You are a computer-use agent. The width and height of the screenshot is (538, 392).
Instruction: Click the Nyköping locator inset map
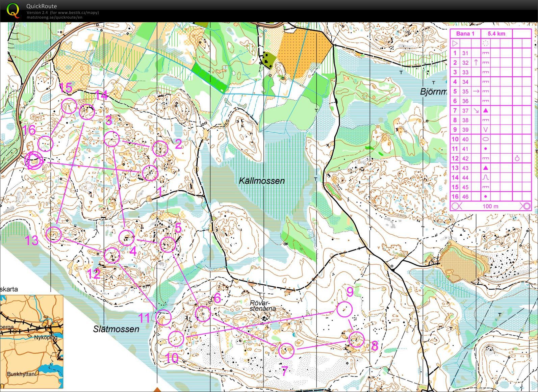point(32,341)
